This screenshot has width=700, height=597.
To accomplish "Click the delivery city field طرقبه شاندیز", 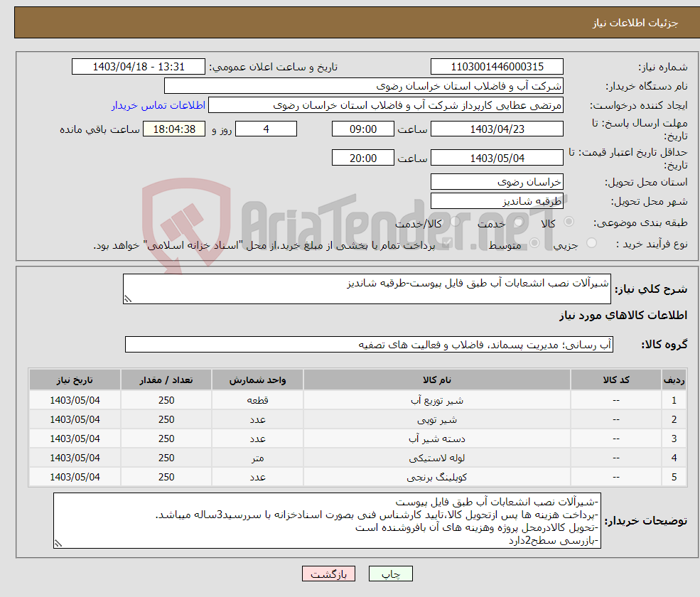I will point(497,201).
